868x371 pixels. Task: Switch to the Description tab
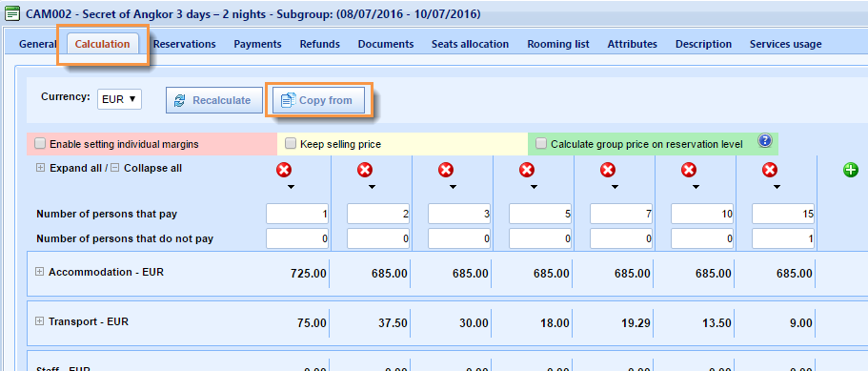[x=703, y=44]
